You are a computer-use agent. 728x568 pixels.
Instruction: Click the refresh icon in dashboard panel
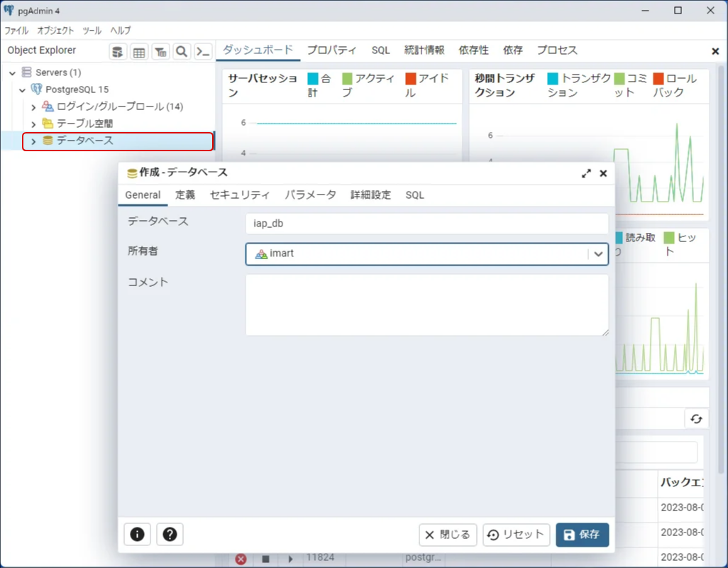click(696, 419)
